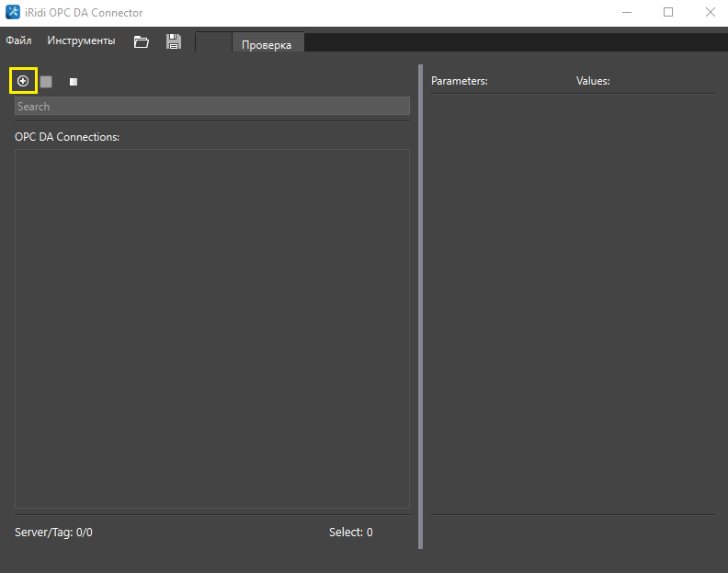This screenshot has width=728, height=573.
Task: Select the blank tab left of Проверка
Action: (x=214, y=43)
